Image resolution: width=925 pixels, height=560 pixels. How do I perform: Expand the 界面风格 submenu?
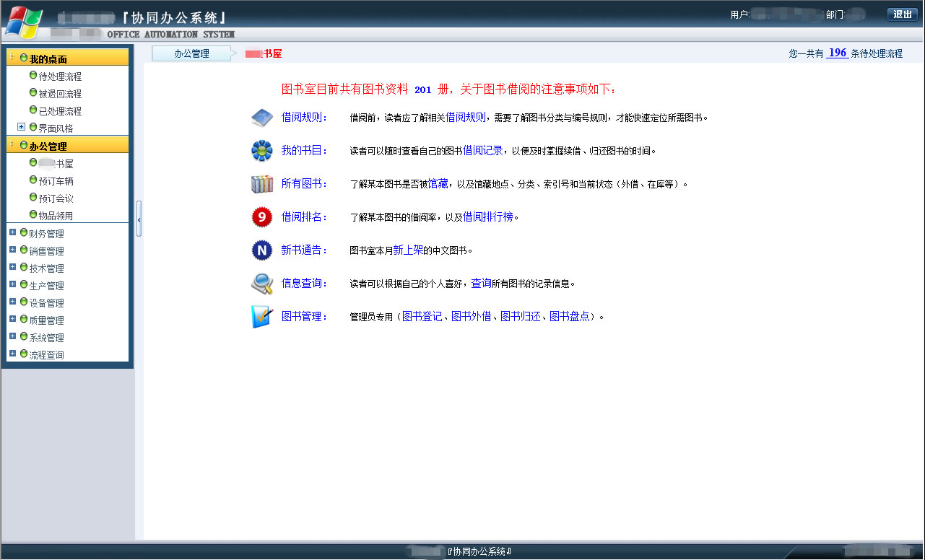click(x=22, y=128)
